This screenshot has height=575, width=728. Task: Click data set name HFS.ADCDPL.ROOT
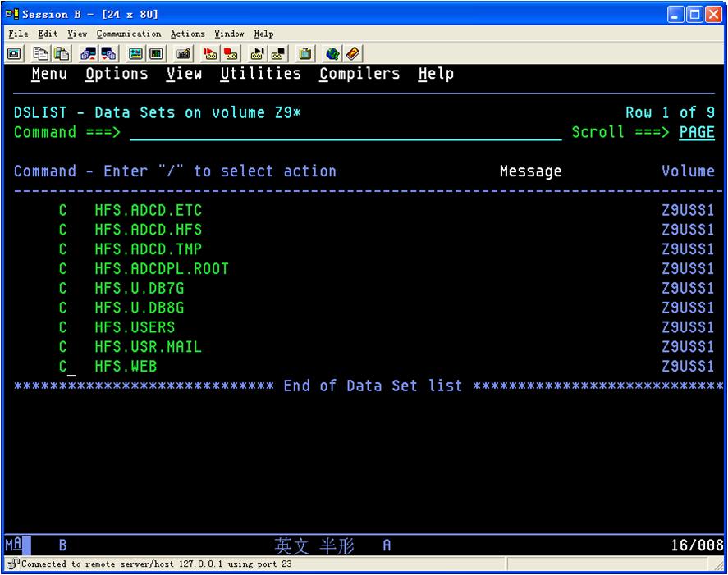coord(162,269)
